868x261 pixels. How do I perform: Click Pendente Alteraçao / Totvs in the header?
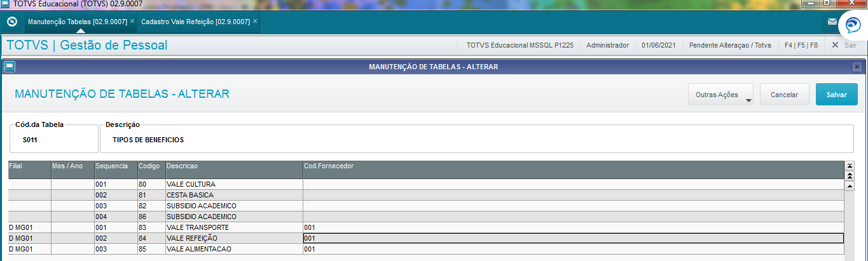pyautogui.click(x=730, y=45)
